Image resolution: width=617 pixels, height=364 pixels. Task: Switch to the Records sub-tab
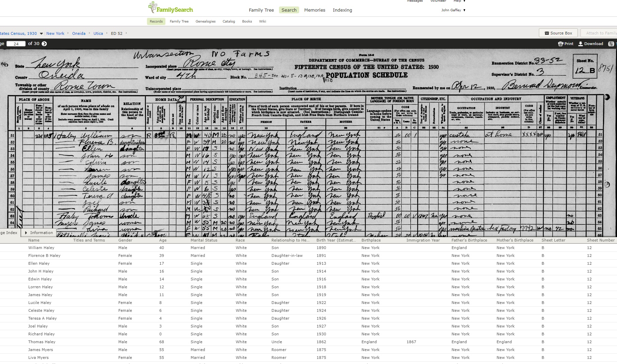click(156, 21)
